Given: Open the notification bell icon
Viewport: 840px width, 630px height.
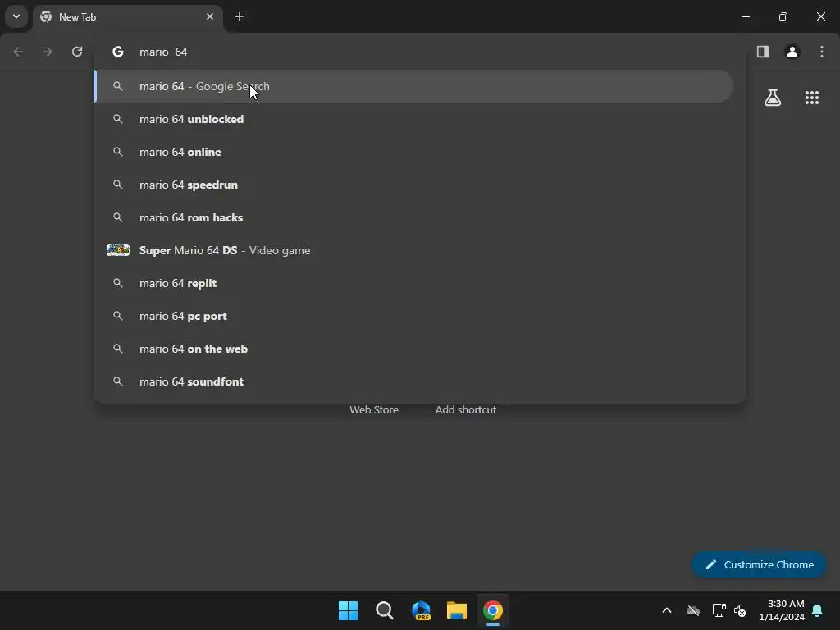Looking at the screenshot, I should (818, 610).
